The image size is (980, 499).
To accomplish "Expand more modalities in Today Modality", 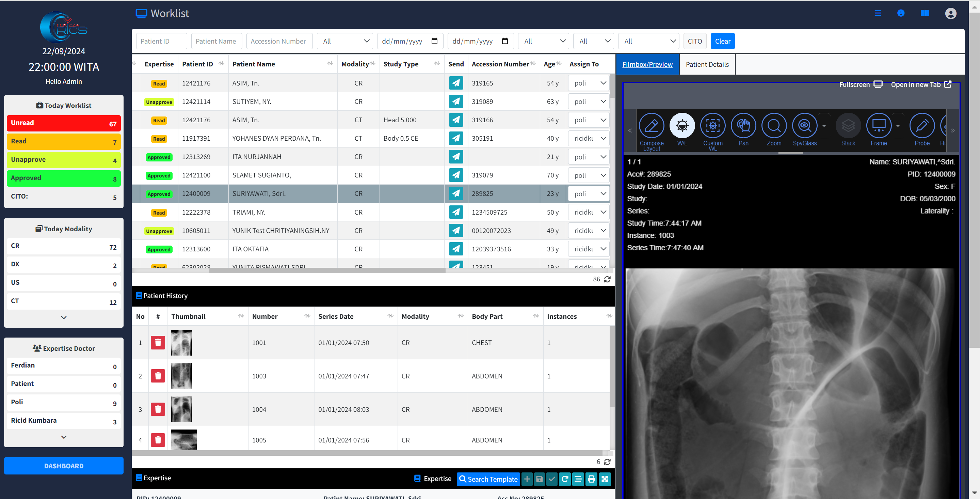I will pyautogui.click(x=64, y=317).
